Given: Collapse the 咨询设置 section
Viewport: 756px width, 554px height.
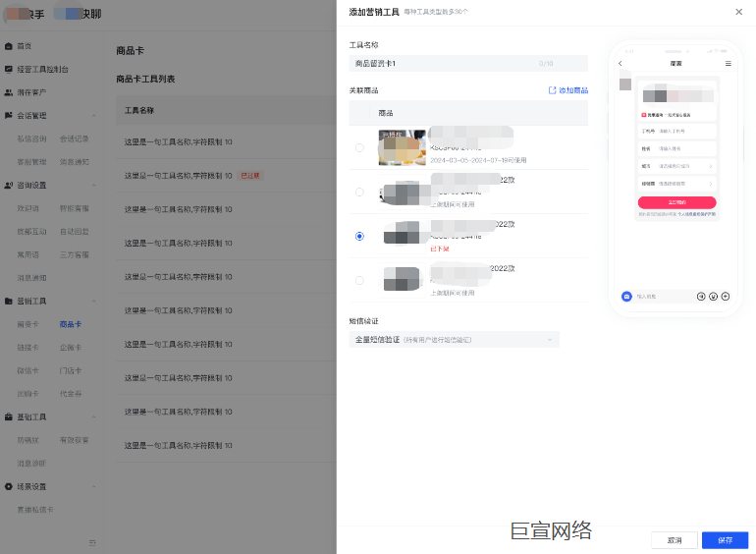Looking at the screenshot, I should click(x=94, y=185).
